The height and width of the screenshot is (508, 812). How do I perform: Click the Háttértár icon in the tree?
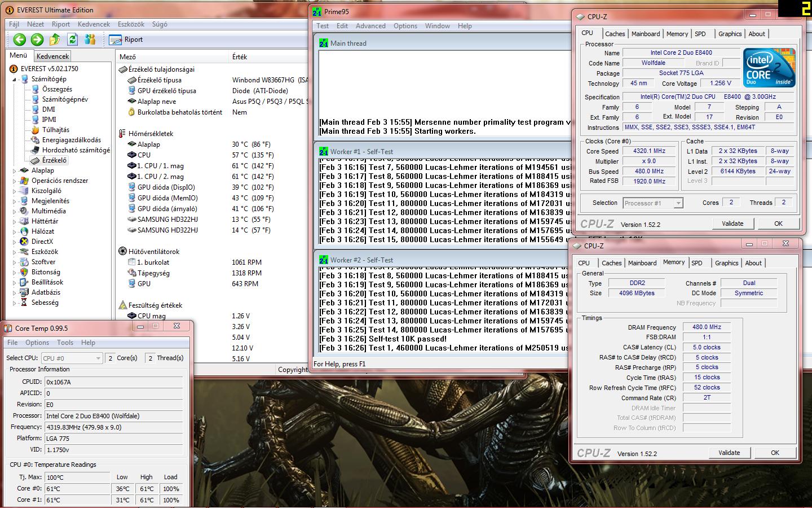24,221
